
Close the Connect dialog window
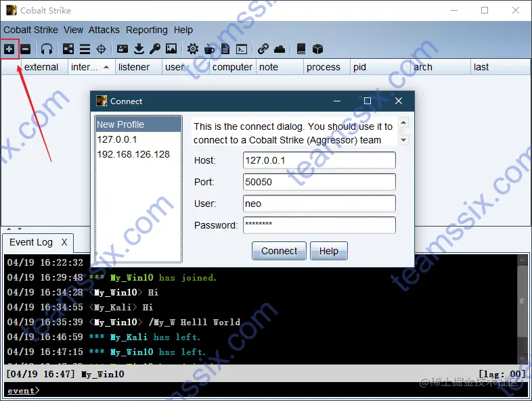point(399,101)
